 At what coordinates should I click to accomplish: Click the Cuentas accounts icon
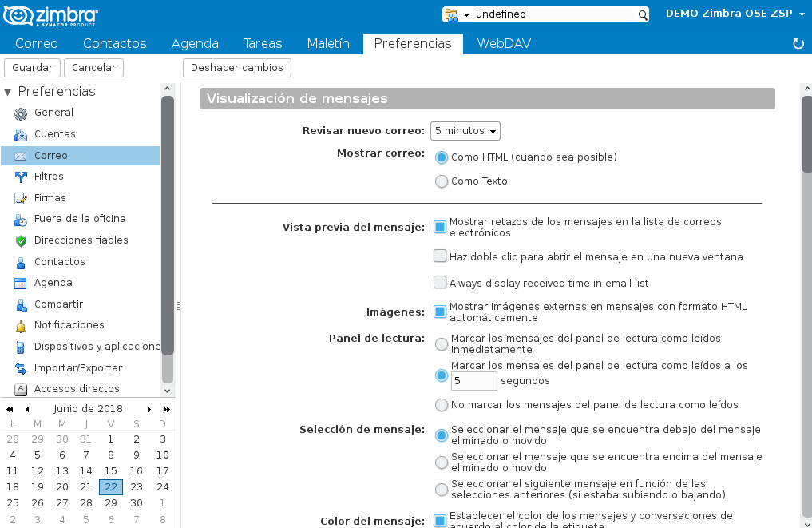pos(21,135)
